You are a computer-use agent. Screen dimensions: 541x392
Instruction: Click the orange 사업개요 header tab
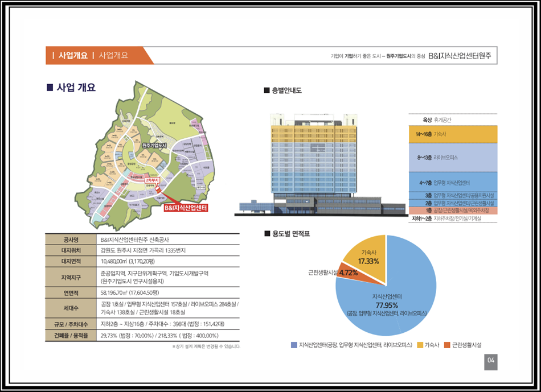69,55
